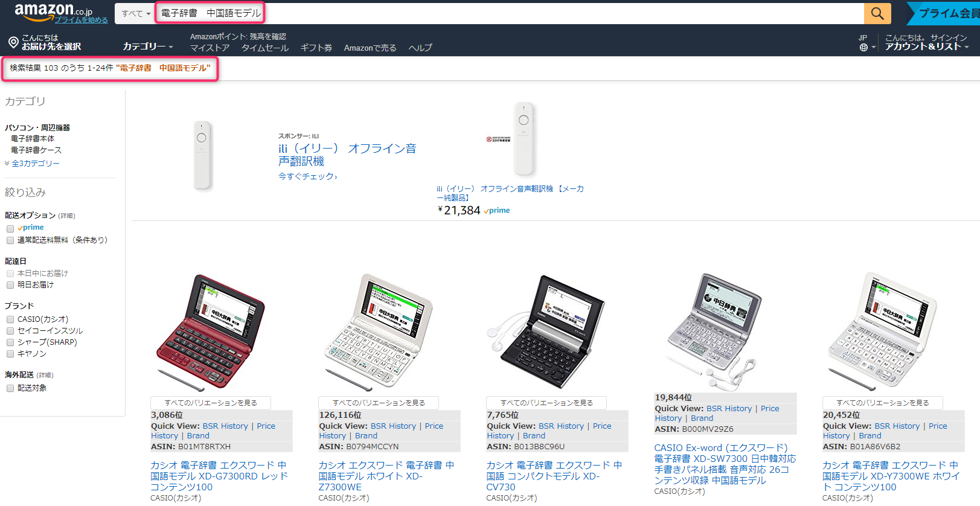Select 電子辞書ケース category in sidebar
The width and height of the screenshot is (980, 506).
(x=36, y=150)
